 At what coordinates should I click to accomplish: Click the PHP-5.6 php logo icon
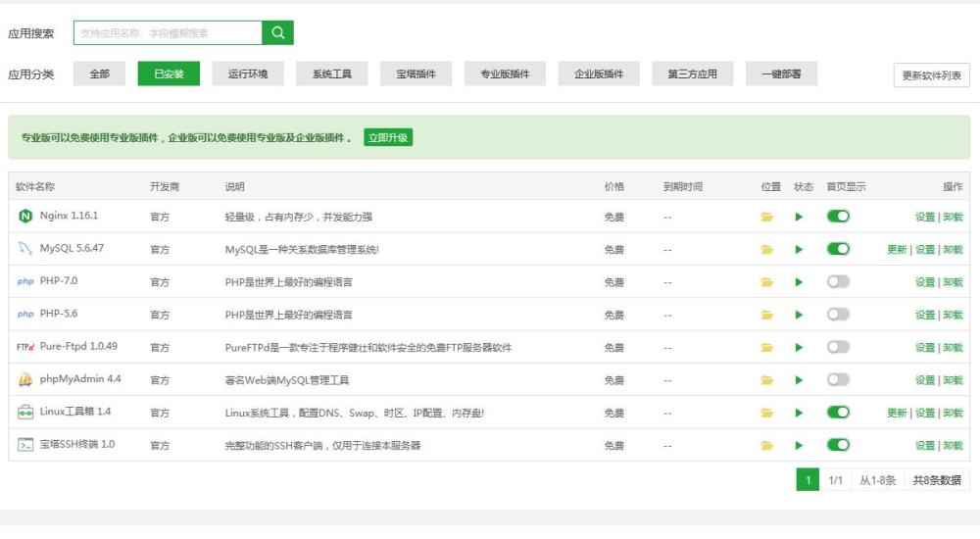pyautogui.click(x=25, y=314)
